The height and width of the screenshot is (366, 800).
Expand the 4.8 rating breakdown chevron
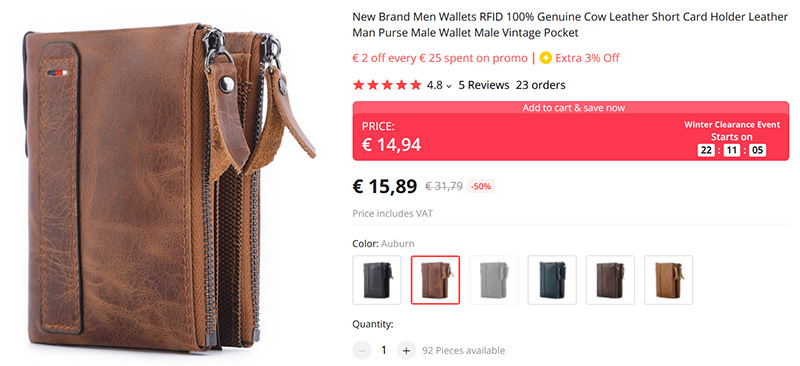pos(449,86)
